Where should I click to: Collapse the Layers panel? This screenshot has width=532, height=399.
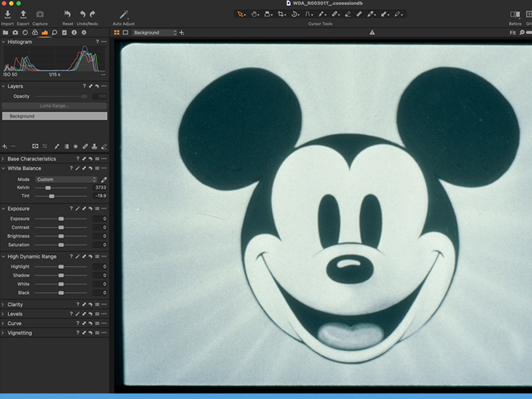tap(3, 86)
